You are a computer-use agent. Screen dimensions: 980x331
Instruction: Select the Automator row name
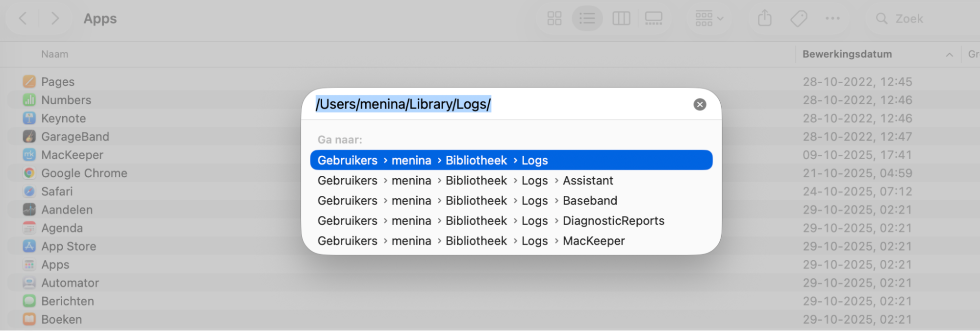point(70,283)
